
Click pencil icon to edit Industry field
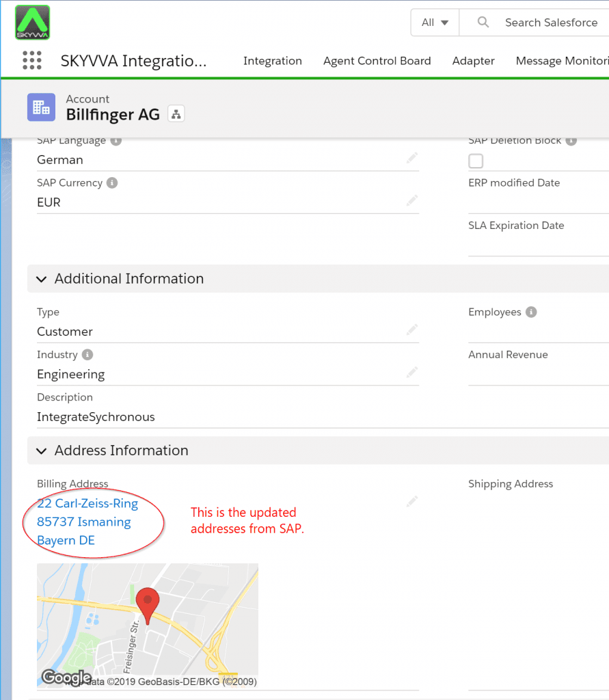point(411,373)
